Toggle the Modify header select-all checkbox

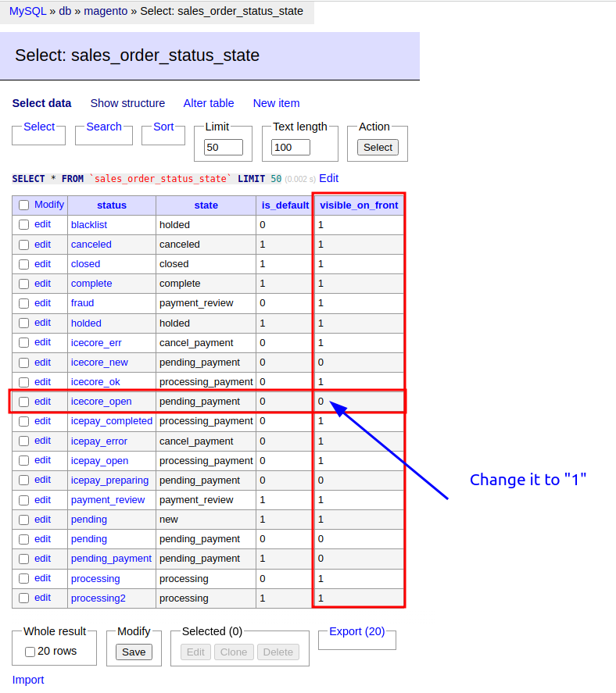tap(24, 205)
